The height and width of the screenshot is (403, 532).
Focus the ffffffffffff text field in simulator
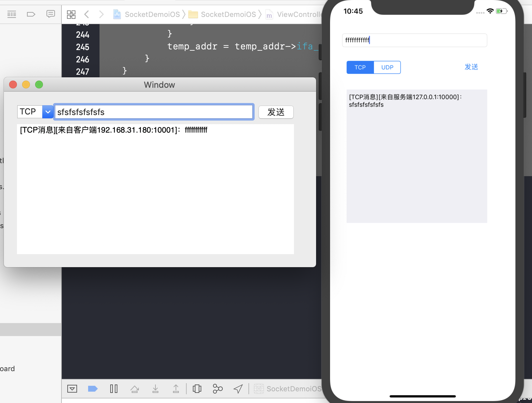pos(415,40)
